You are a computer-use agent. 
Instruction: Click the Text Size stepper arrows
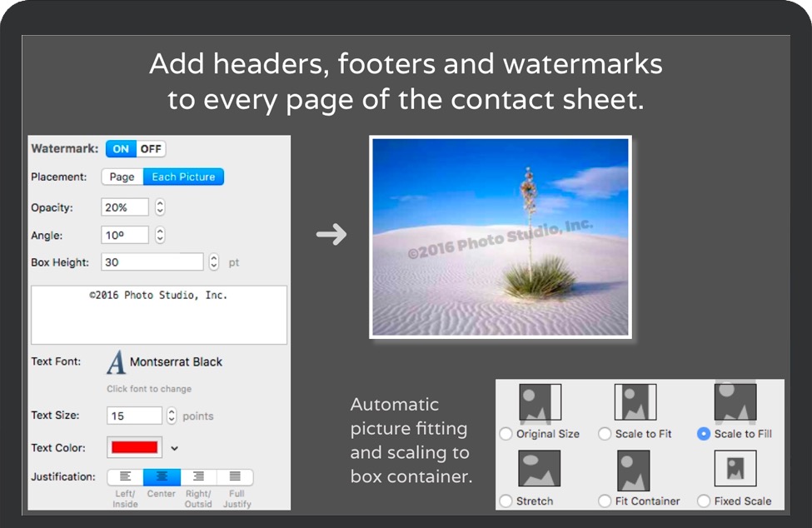[x=172, y=416]
